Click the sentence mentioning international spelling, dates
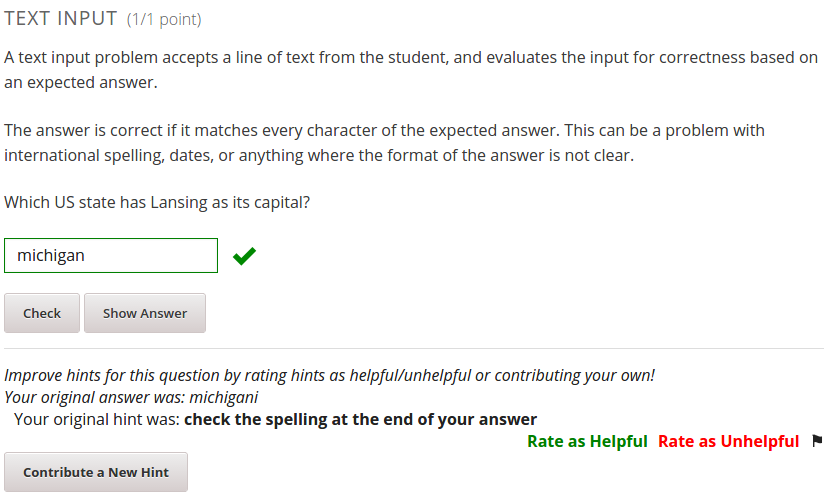The width and height of the screenshot is (826, 499). click(319, 156)
